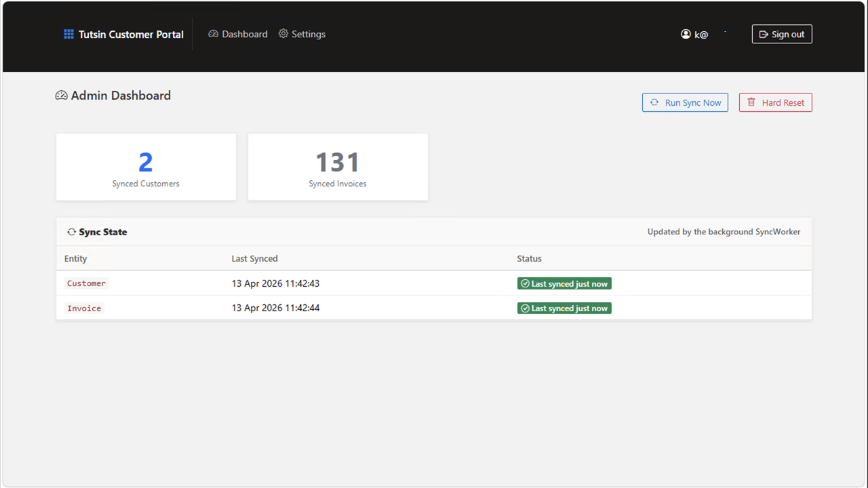The image size is (868, 488).
Task: Select the Customer entity badge
Action: (x=86, y=283)
